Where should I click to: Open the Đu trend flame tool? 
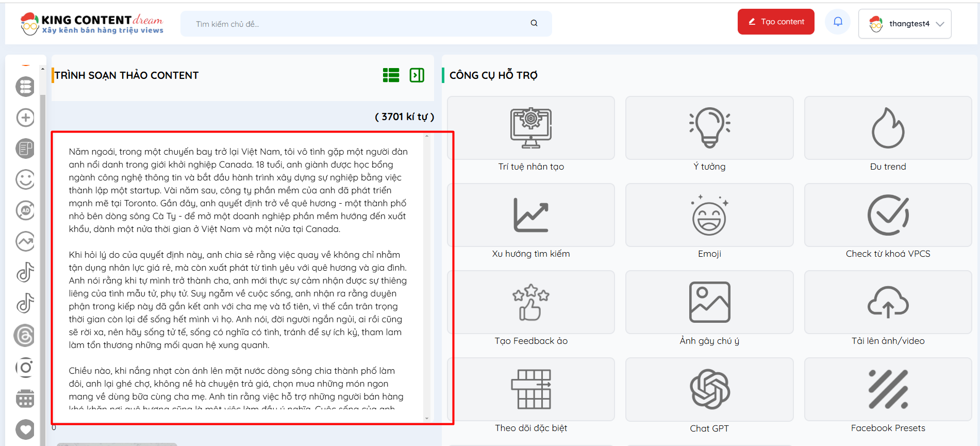click(887, 128)
